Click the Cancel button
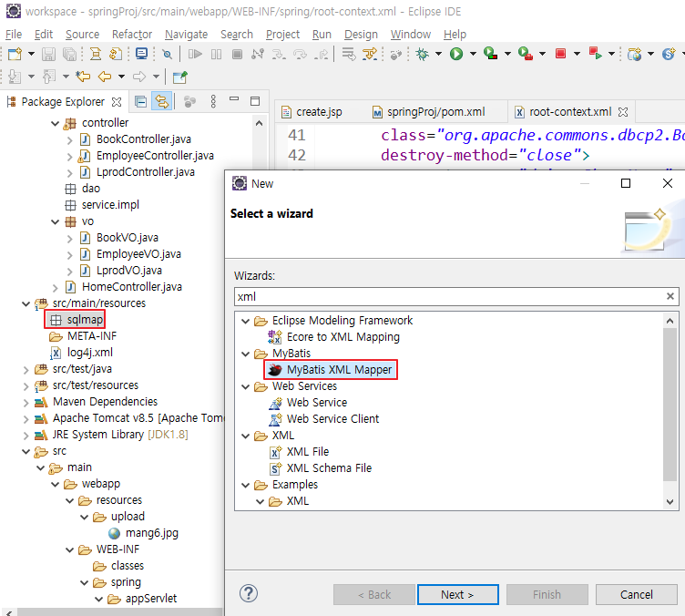This screenshot has height=616, width=685. [636, 595]
